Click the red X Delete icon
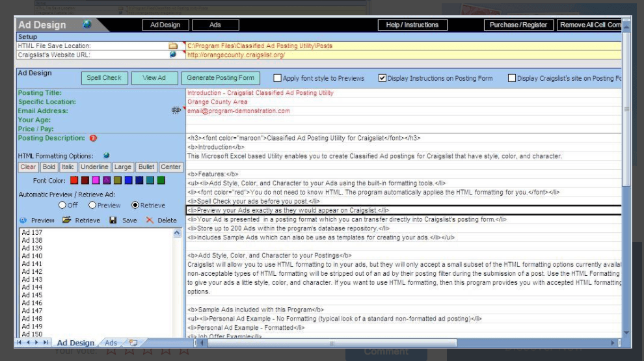The image size is (644, 361). [x=150, y=220]
